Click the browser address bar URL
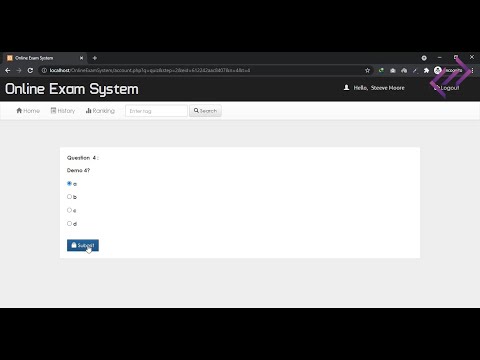 (x=150, y=70)
